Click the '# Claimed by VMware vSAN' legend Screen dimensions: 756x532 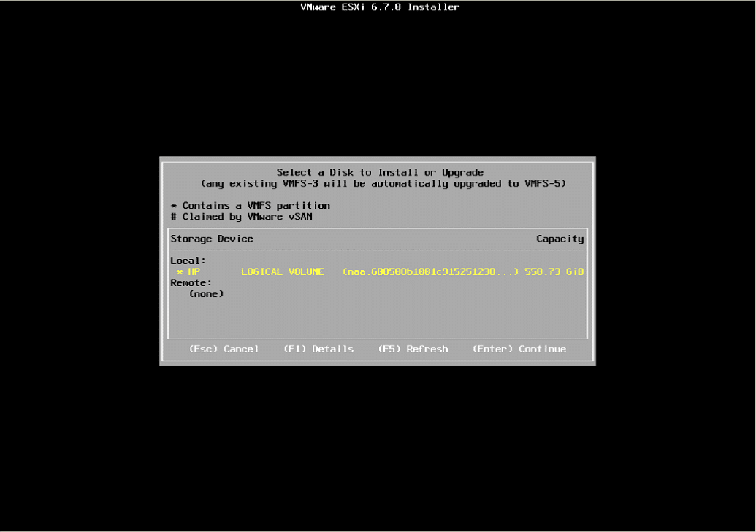point(242,217)
